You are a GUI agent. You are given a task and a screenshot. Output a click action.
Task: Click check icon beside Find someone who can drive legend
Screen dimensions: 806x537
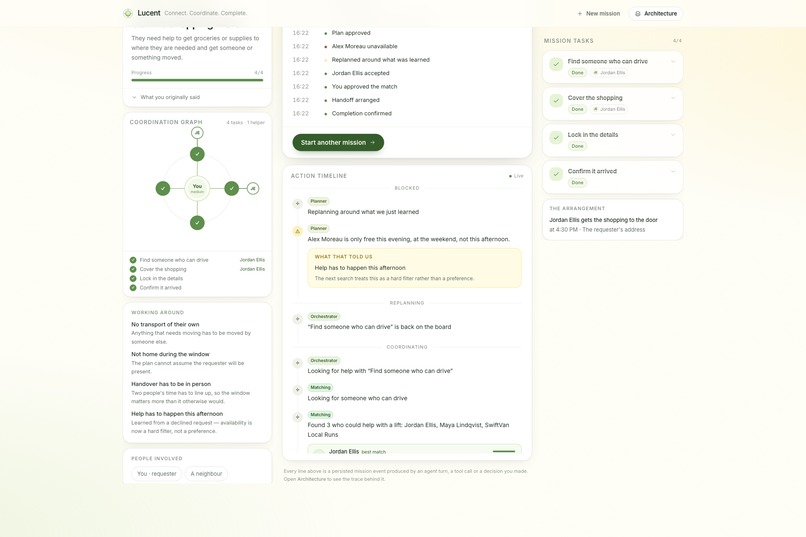133,260
